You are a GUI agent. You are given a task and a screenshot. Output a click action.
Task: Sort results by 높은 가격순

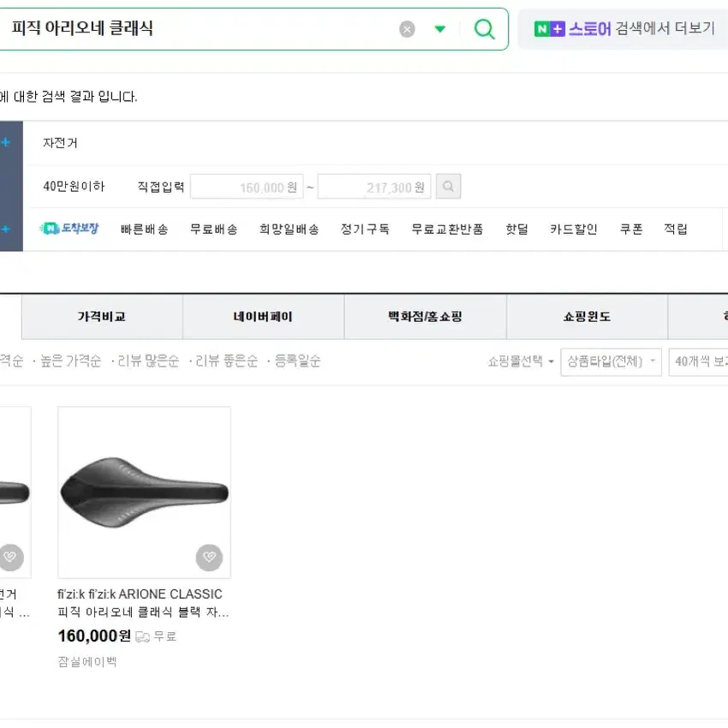click(x=70, y=361)
